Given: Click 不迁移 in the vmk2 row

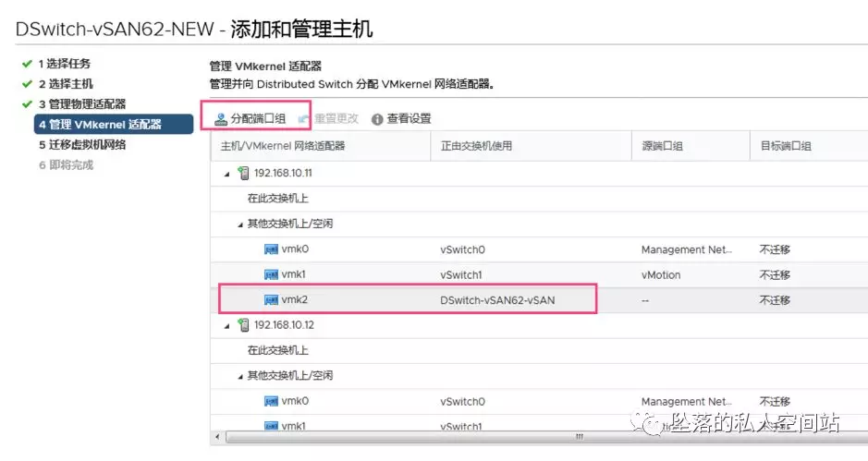Looking at the screenshot, I should 775,300.
